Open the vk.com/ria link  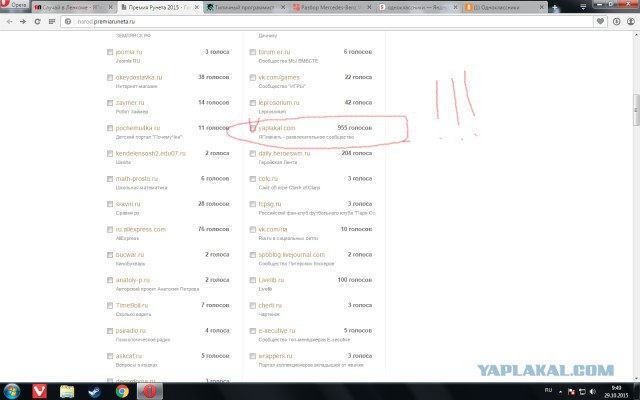point(273,229)
